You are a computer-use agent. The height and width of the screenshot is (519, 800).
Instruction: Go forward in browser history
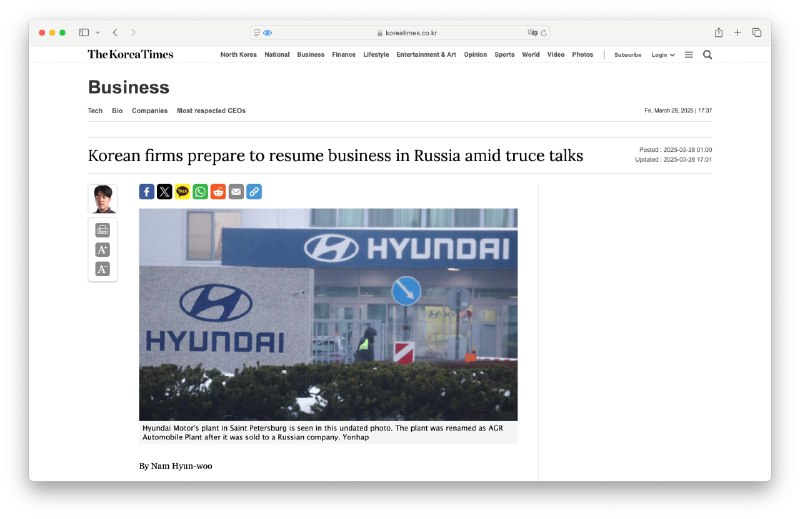click(x=133, y=33)
